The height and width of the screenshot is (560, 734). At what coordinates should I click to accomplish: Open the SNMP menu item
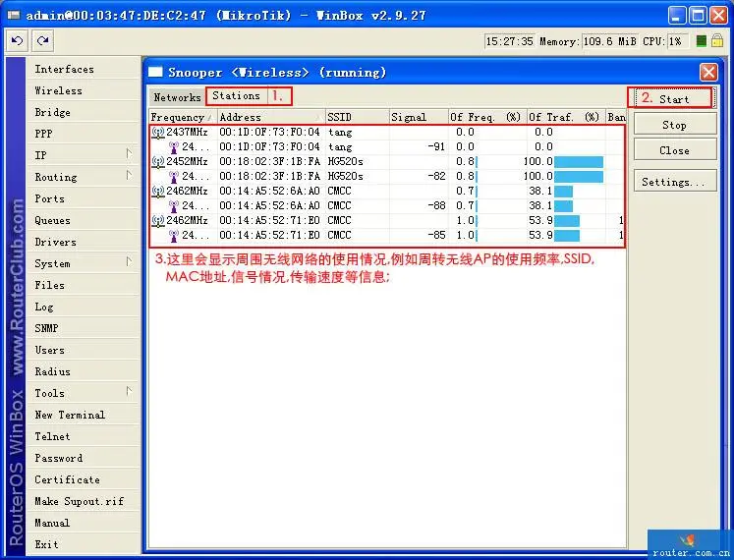[x=83, y=328]
